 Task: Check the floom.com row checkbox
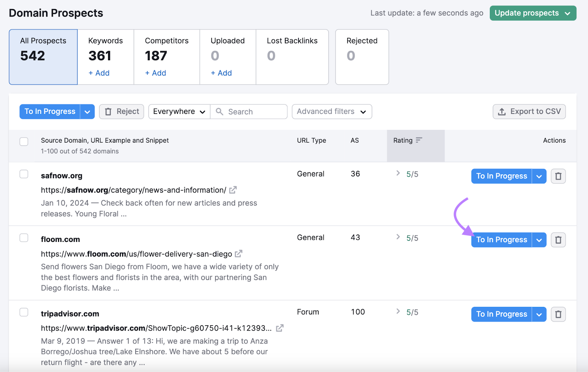pyautogui.click(x=24, y=237)
